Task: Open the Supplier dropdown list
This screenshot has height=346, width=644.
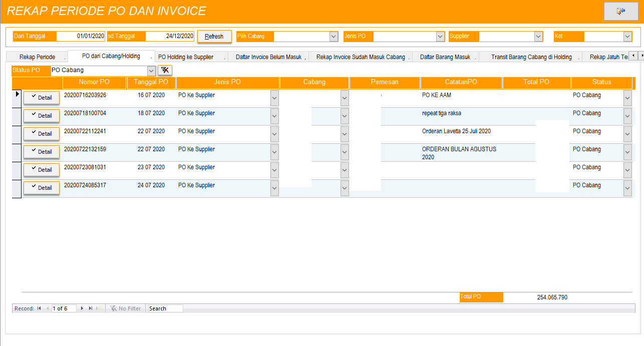Action: pos(538,37)
